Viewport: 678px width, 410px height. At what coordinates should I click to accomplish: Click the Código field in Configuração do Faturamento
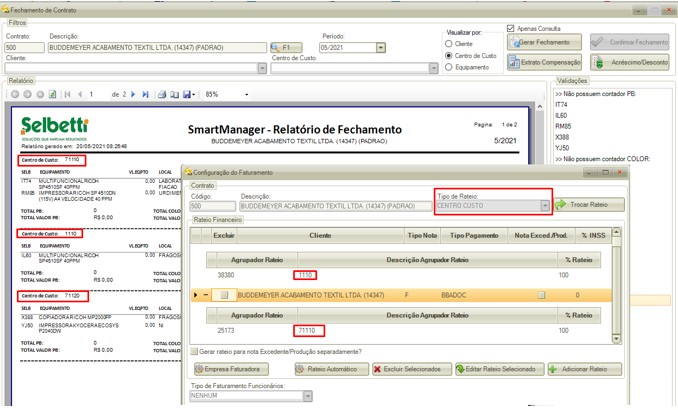tap(213, 206)
